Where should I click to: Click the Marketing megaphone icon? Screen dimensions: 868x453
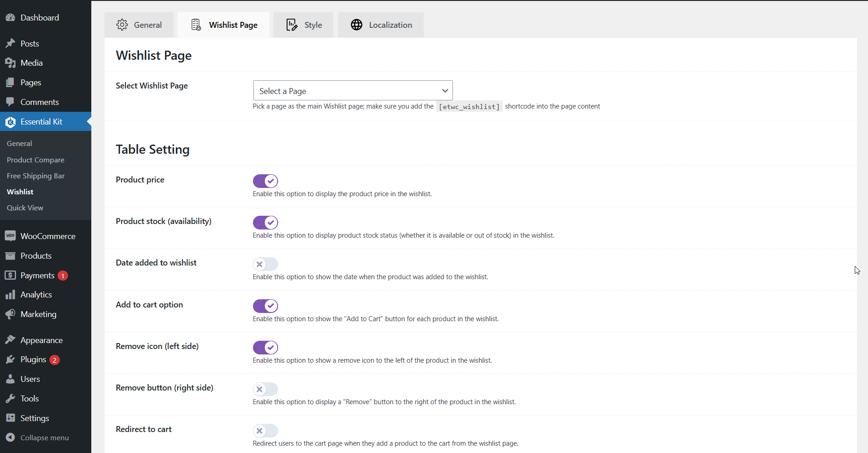[10, 314]
